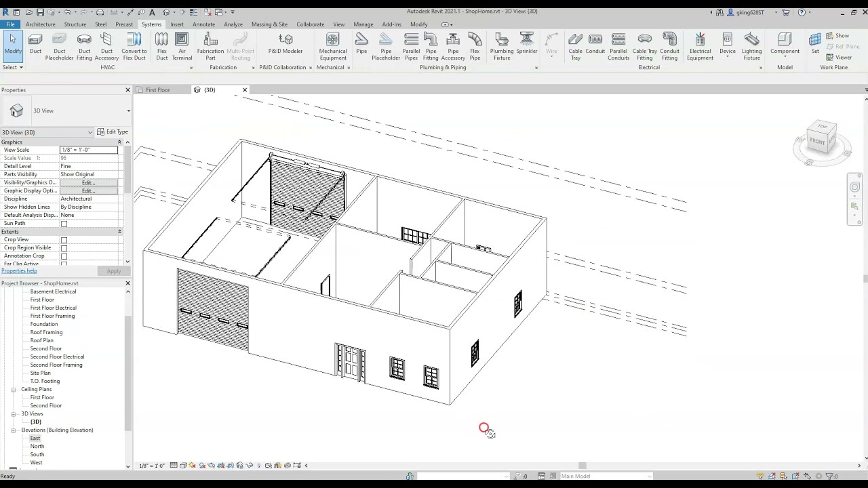This screenshot has height=488, width=868.
Task: Collapse the Extents properties section
Action: pos(119,232)
